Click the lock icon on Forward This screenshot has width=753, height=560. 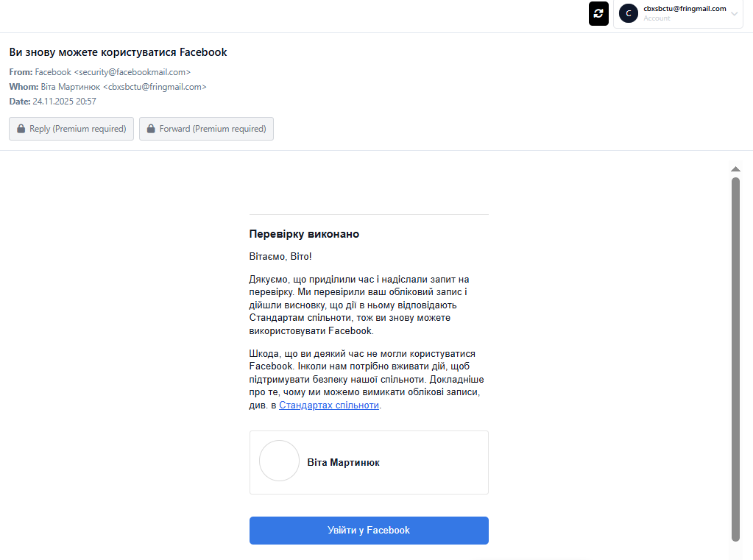coord(150,129)
